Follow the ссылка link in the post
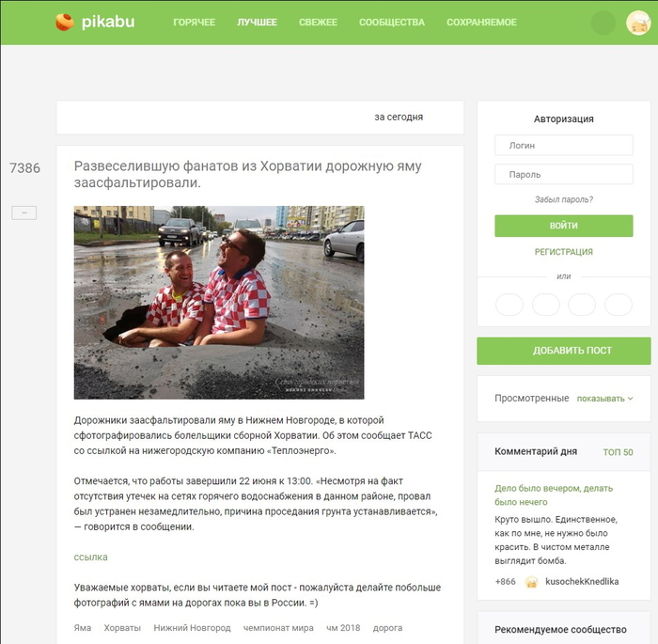658x644 pixels. pyautogui.click(x=90, y=558)
